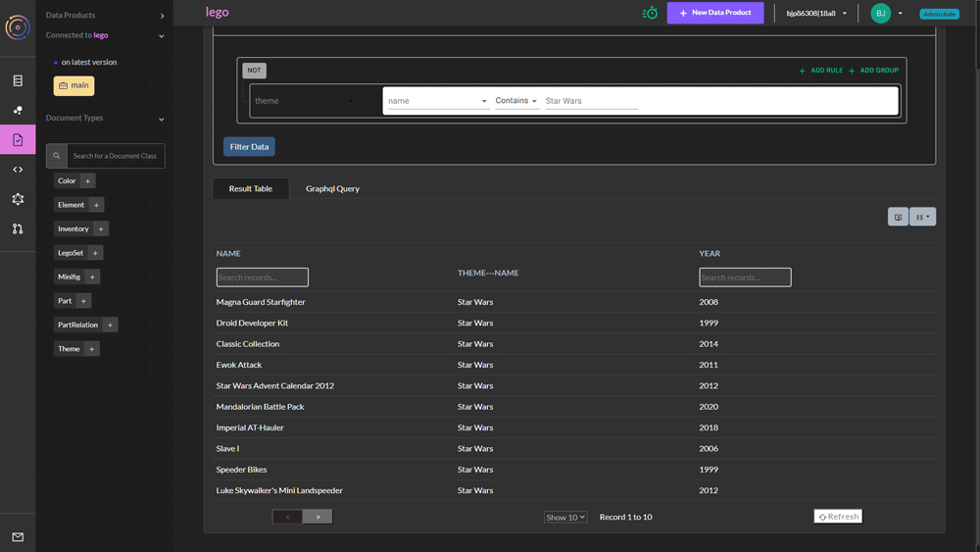Select the Inventory document type
The image size is (980, 552).
pyautogui.click(x=73, y=228)
